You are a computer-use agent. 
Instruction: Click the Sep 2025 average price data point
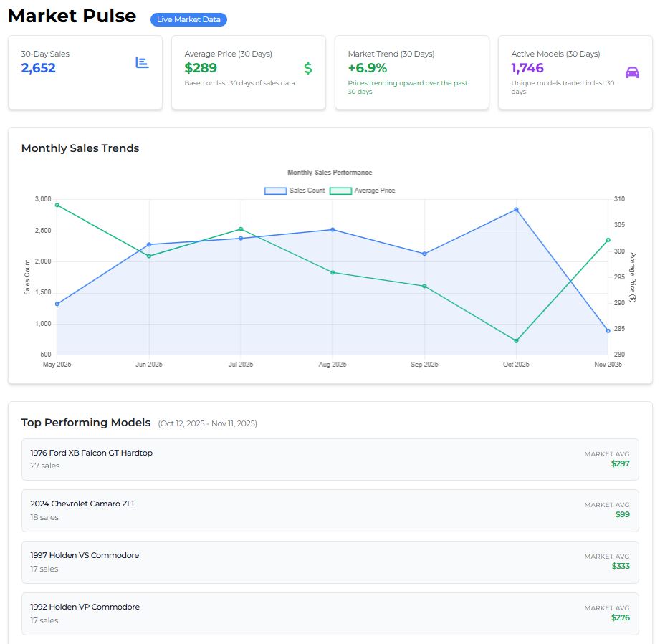pos(424,287)
